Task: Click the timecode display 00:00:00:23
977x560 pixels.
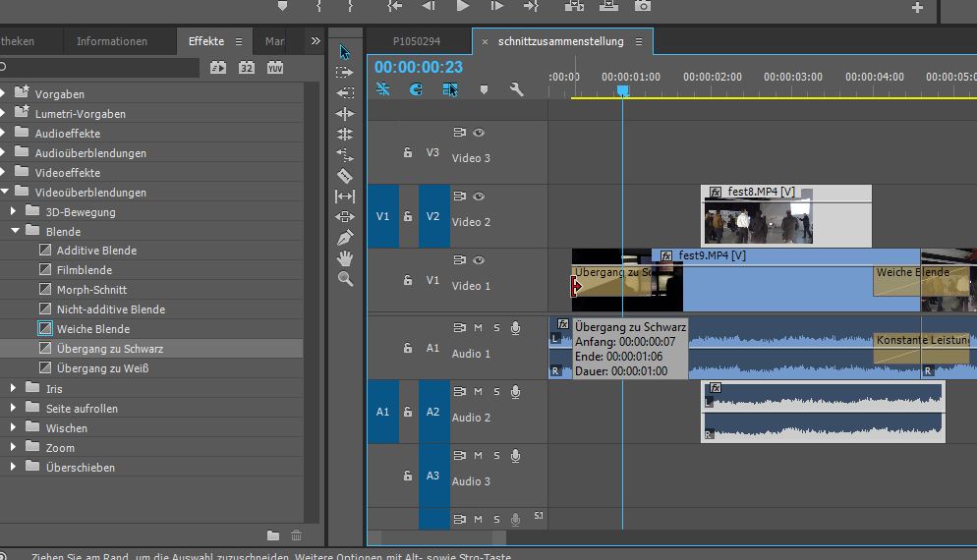Action: click(x=419, y=67)
